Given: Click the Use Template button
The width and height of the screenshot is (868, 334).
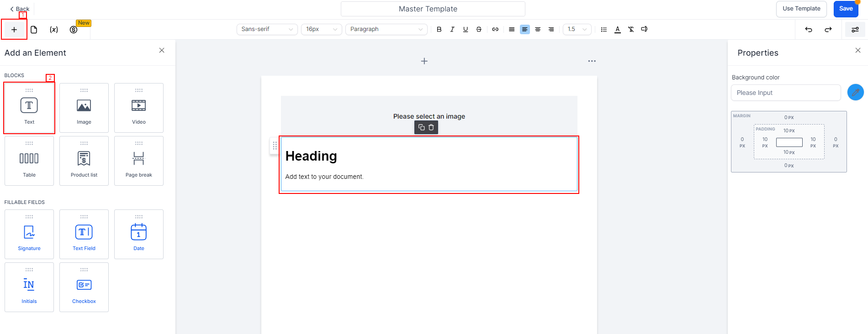Looking at the screenshot, I should pos(801,9).
